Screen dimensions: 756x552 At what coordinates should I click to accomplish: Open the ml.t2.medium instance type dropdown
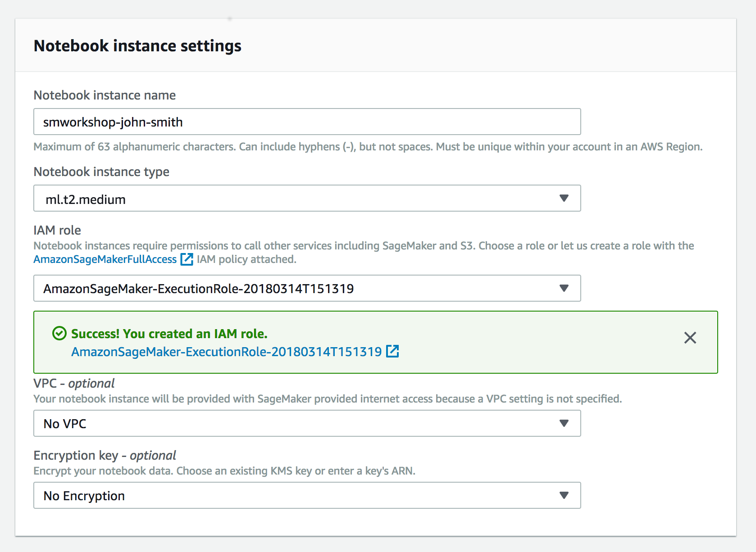307,198
